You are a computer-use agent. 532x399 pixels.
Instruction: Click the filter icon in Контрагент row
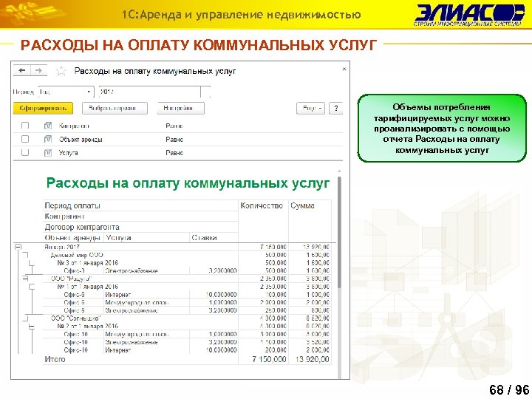click(48, 126)
